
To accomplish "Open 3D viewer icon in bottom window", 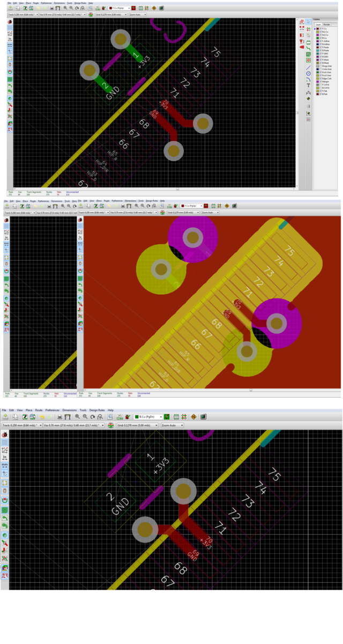I will tap(203, 416).
